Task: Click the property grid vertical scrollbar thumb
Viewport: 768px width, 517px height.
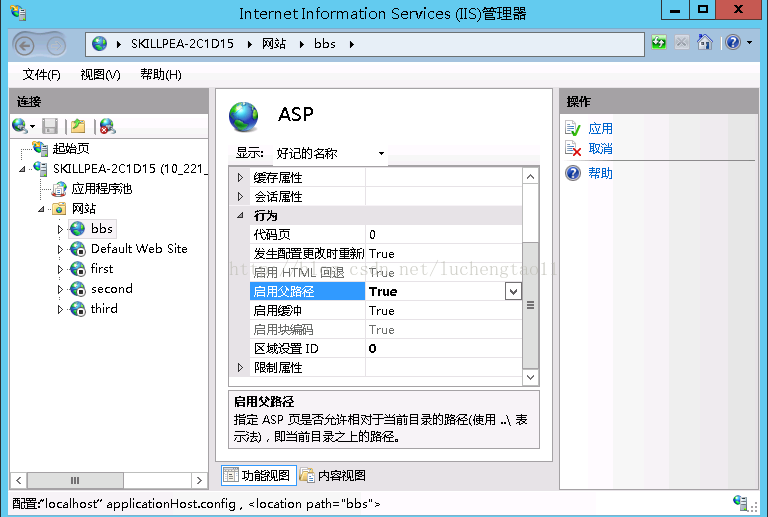Action: pyautogui.click(x=530, y=305)
